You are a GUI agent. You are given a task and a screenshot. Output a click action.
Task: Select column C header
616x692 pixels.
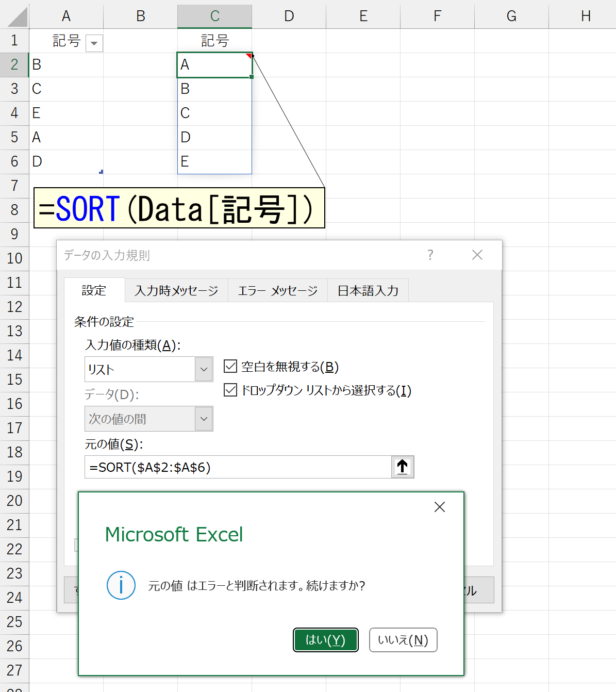point(215,17)
